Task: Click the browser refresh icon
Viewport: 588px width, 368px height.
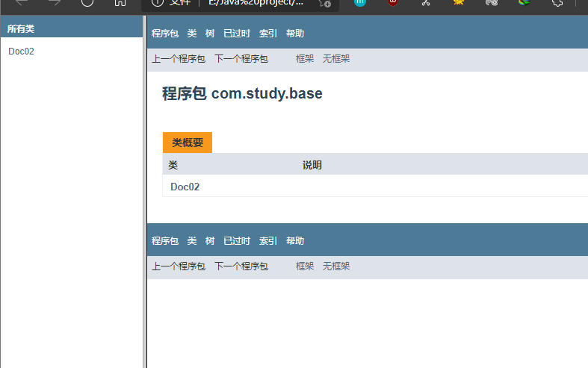Action: coord(87,2)
